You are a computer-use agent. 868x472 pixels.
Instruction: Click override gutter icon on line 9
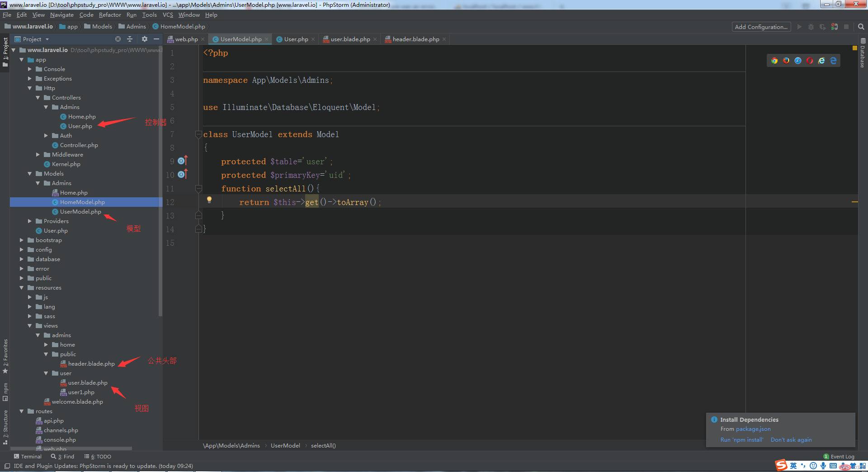(x=182, y=161)
